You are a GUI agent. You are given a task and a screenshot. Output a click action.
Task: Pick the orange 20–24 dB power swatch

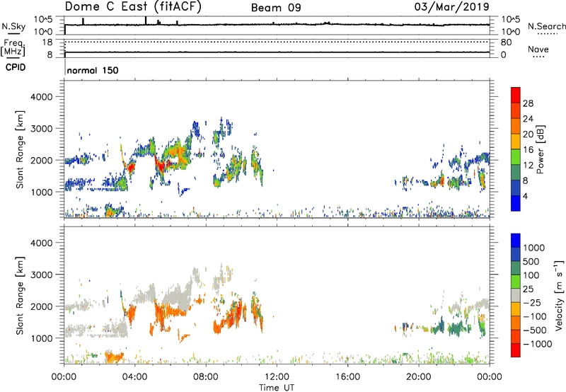tap(516, 126)
